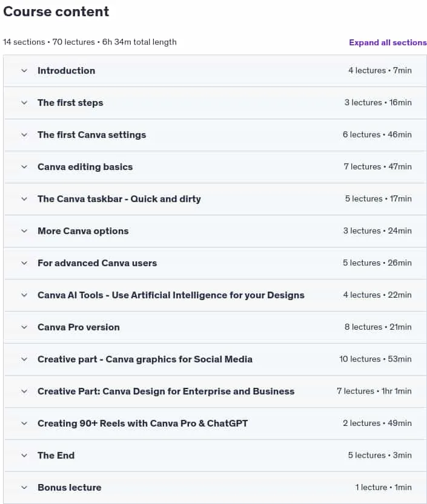Expand For advanced Canva users chevron
Image resolution: width=427 pixels, height=504 pixels.
pos(24,263)
